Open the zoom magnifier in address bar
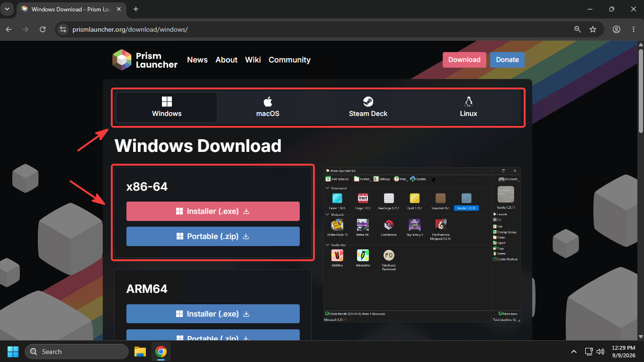The image size is (644, 362). (x=577, y=29)
